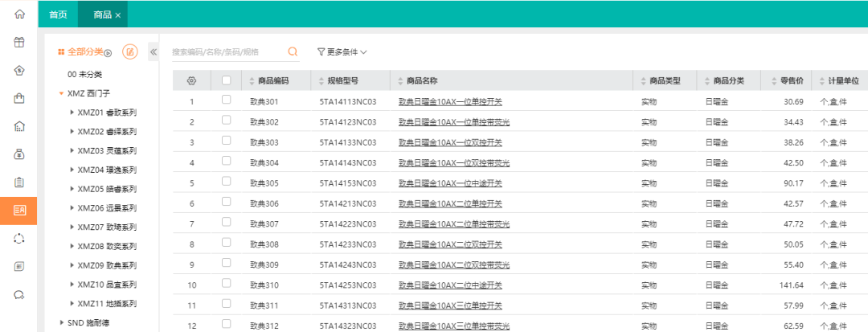Open the 更多条件 filter dropdown
The width and height of the screenshot is (868, 332).
[x=342, y=51]
